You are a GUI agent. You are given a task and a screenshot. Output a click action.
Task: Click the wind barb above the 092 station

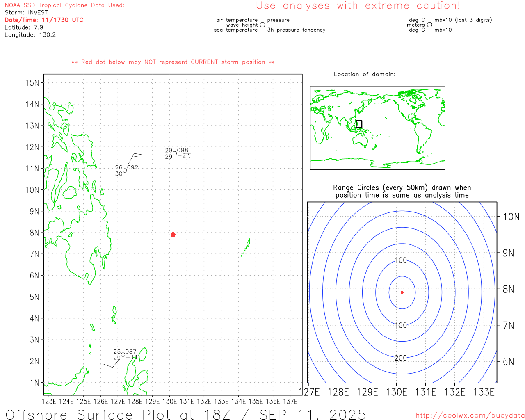[135, 159]
